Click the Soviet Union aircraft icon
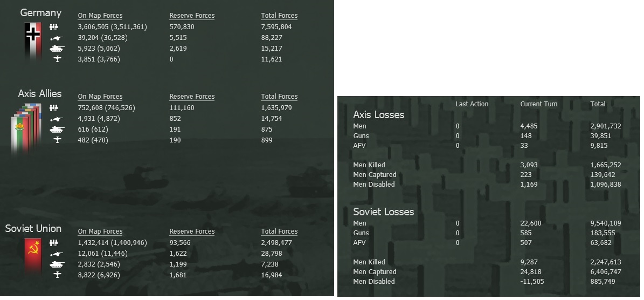The image size is (644, 300). tap(57, 275)
